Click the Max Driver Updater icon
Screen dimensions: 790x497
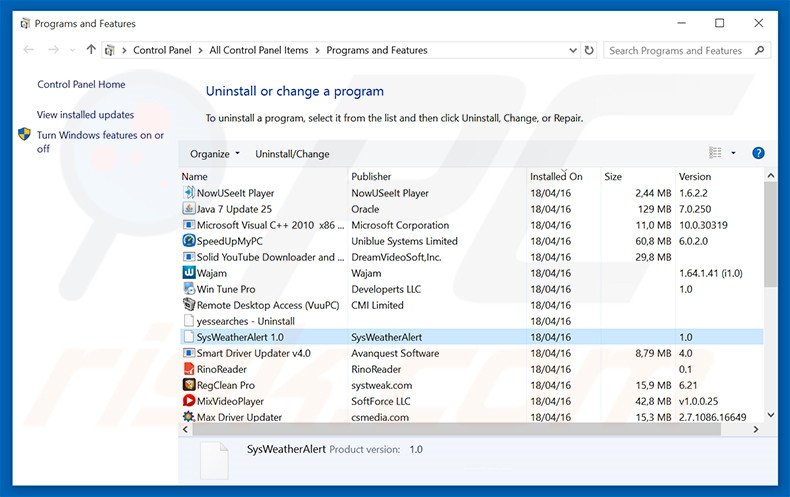pos(188,417)
